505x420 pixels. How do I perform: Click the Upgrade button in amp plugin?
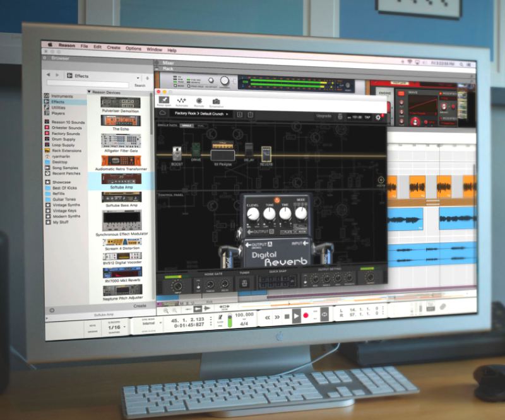323,116
